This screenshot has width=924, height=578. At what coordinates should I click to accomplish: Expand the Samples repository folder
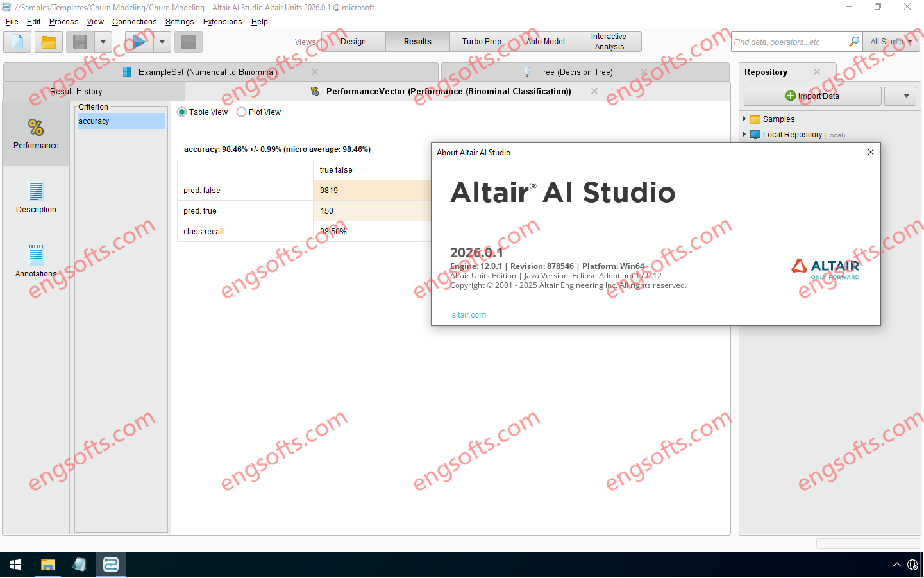pyautogui.click(x=744, y=119)
